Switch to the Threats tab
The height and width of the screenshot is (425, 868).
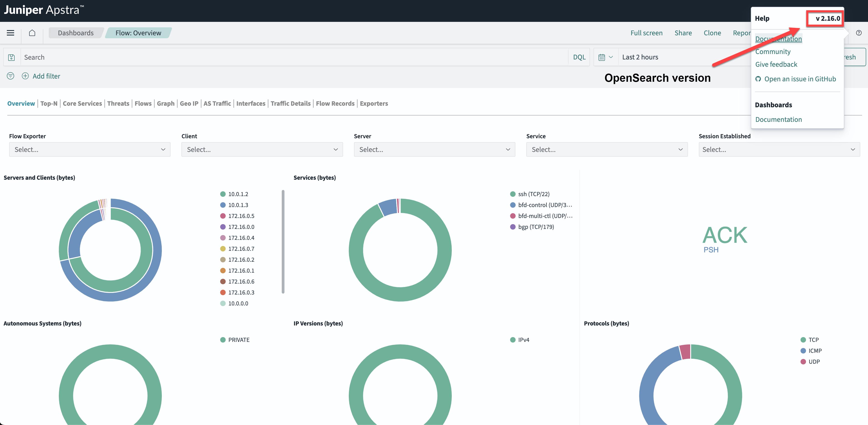(118, 103)
